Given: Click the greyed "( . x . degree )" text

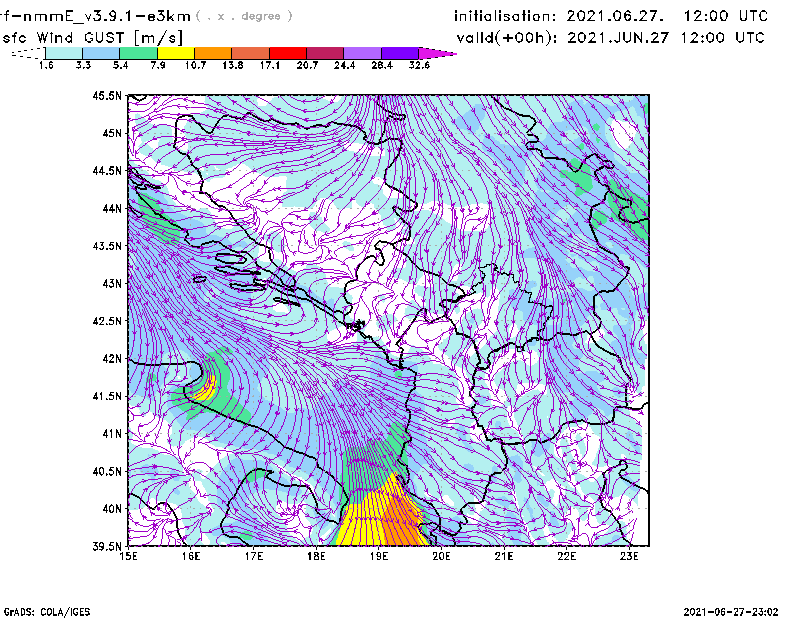Looking at the screenshot, I should tap(244, 16).
